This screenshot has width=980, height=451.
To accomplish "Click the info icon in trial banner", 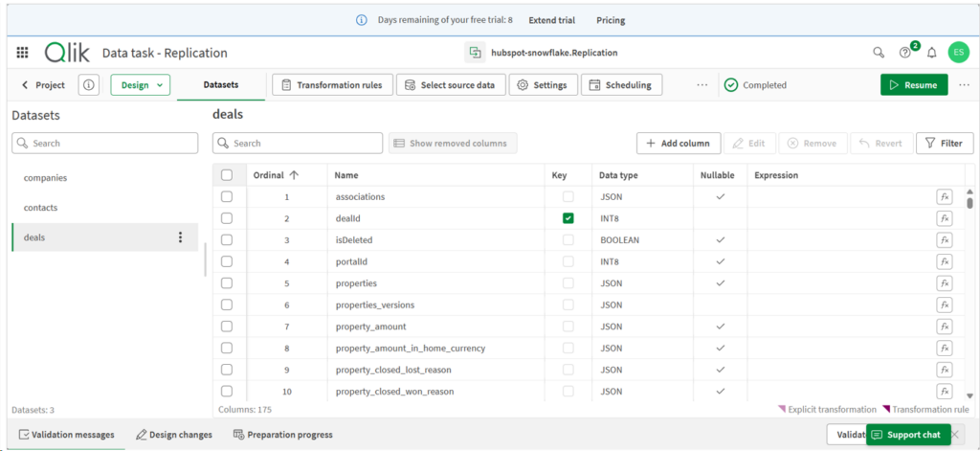I will pyautogui.click(x=361, y=20).
